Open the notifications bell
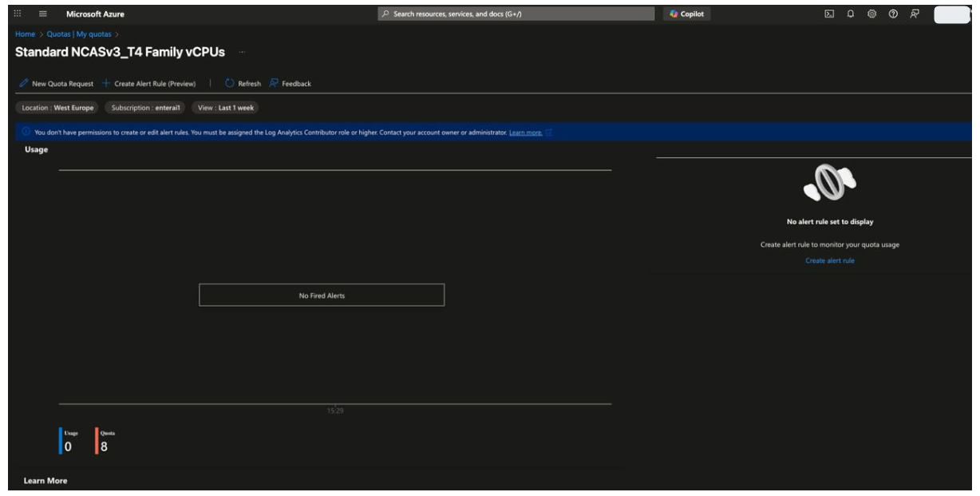 coord(851,14)
